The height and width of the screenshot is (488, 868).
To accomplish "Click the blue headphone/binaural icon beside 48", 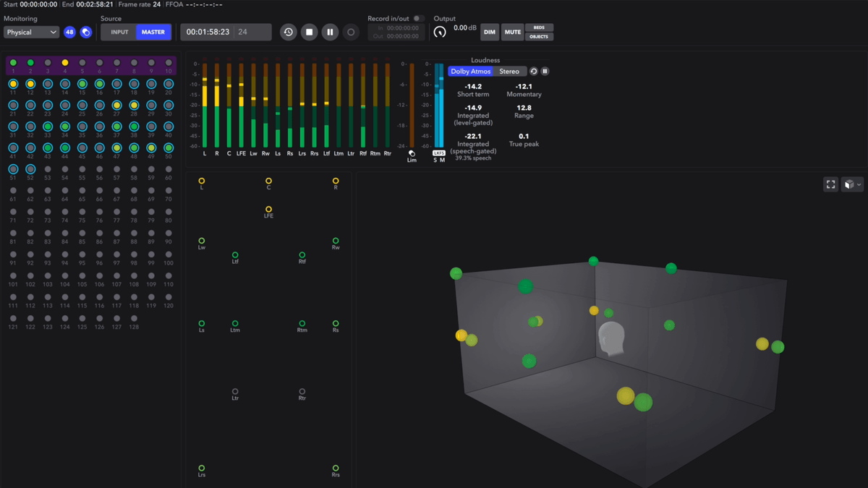I will coord(85,32).
